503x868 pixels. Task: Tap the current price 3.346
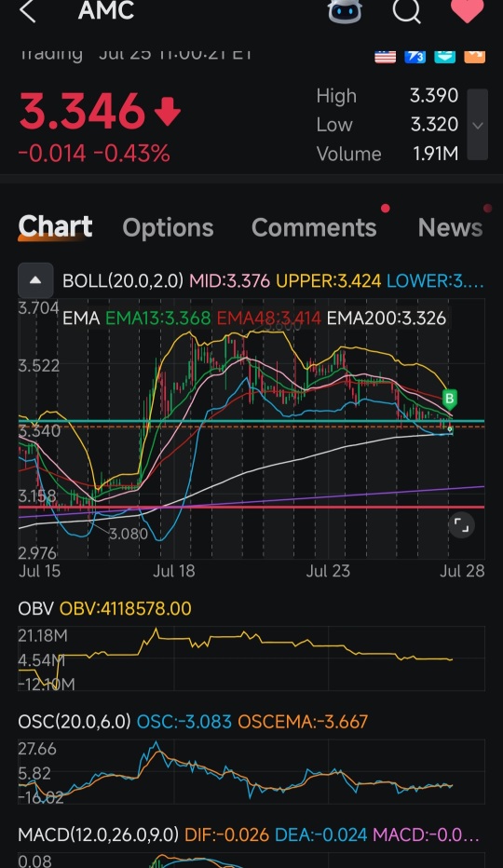(x=82, y=111)
